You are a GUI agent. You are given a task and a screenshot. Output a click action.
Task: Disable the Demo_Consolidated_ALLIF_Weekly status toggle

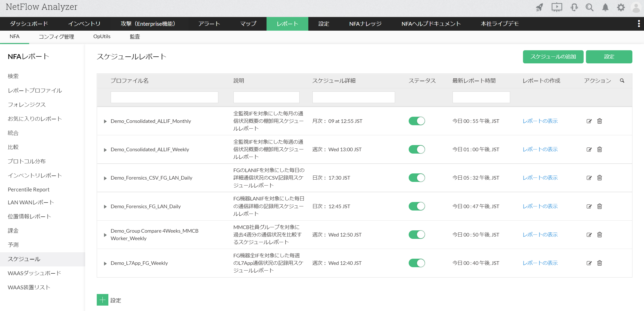click(x=417, y=149)
